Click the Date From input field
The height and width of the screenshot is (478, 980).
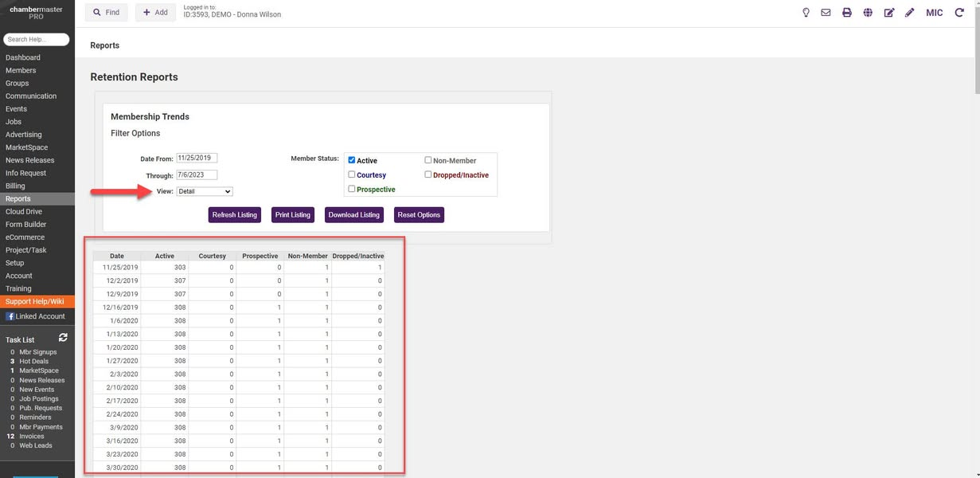(197, 159)
